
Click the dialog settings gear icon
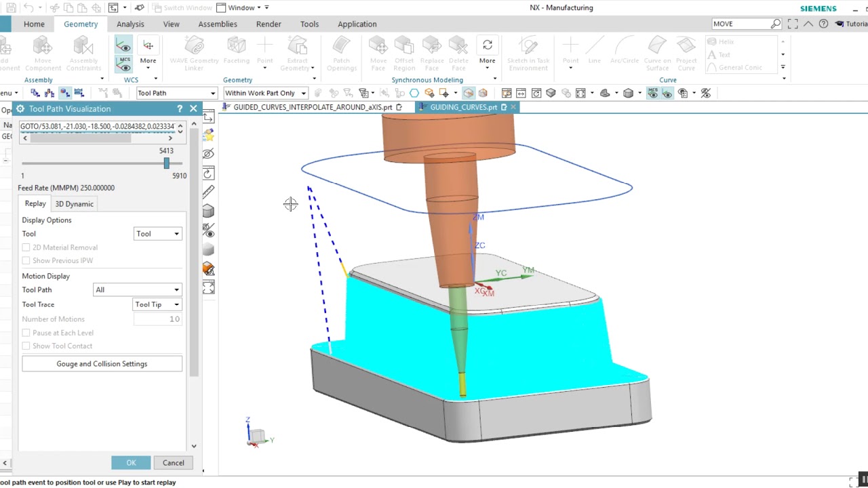pyautogui.click(x=20, y=108)
